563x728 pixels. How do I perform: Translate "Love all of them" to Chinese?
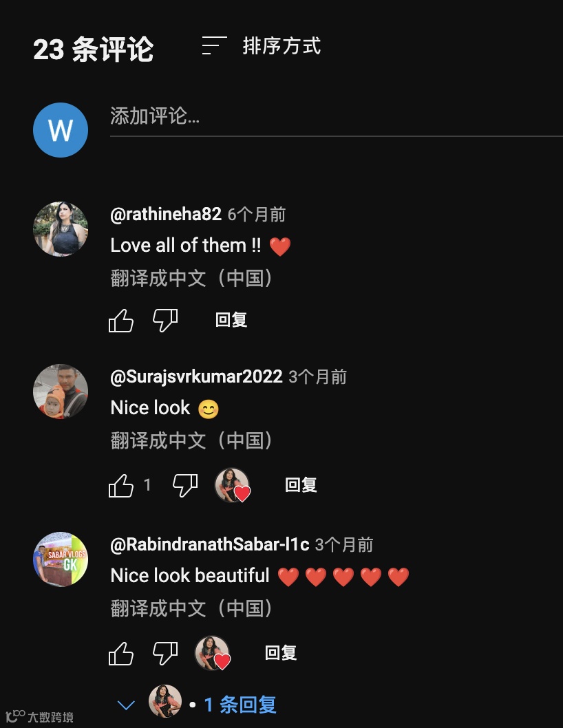(x=191, y=278)
